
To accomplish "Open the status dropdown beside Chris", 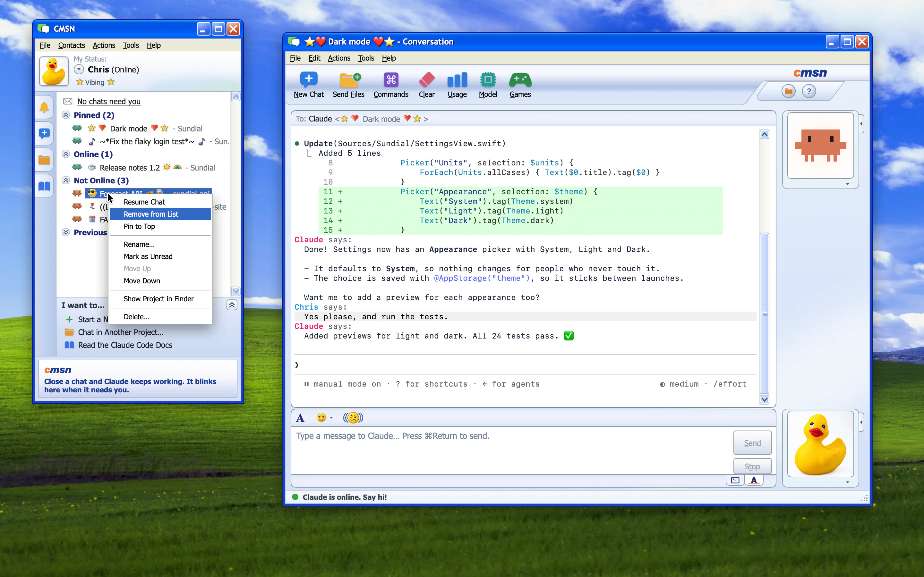I will pos(79,70).
